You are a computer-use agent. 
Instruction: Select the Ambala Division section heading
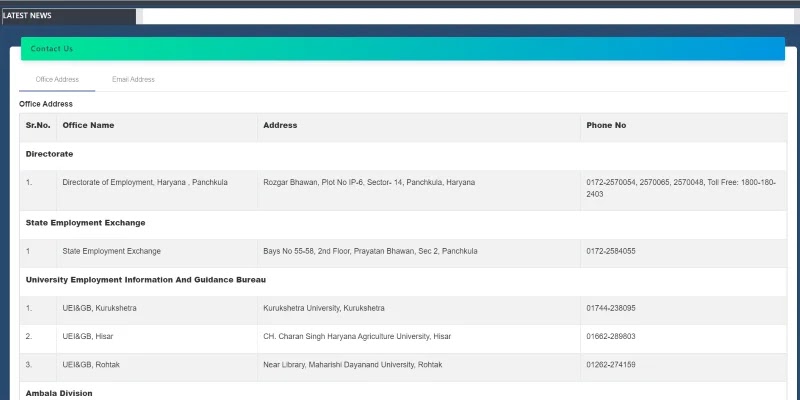pyautogui.click(x=59, y=393)
